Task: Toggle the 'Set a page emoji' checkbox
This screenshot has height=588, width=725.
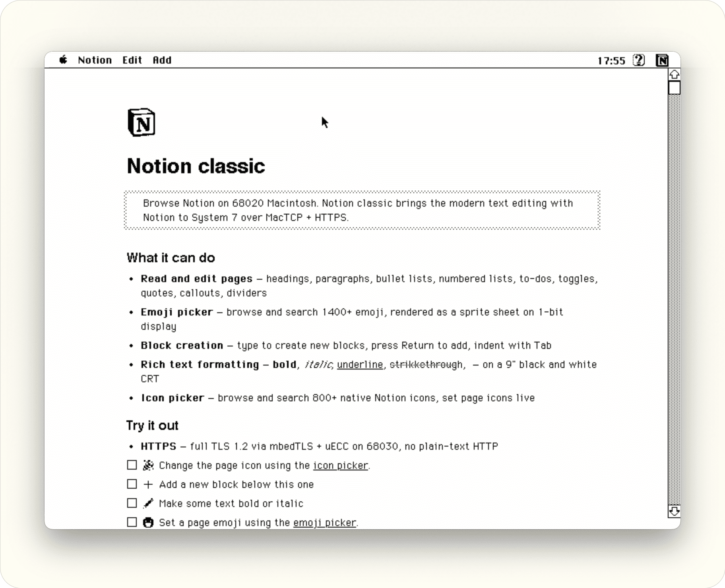Action: pyautogui.click(x=132, y=522)
